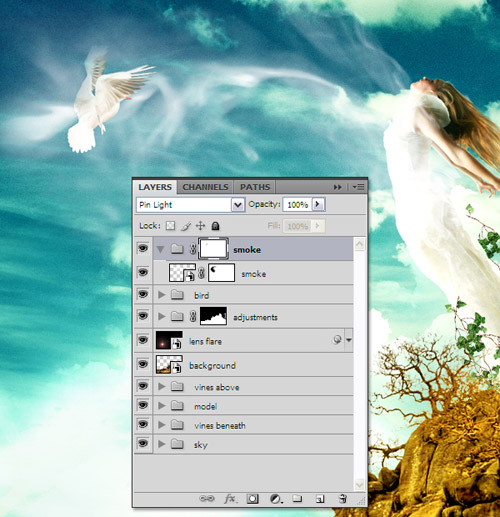Click the sky group folder icon
The width and height of the screenshot is (500, 517).
click(177, 444)
